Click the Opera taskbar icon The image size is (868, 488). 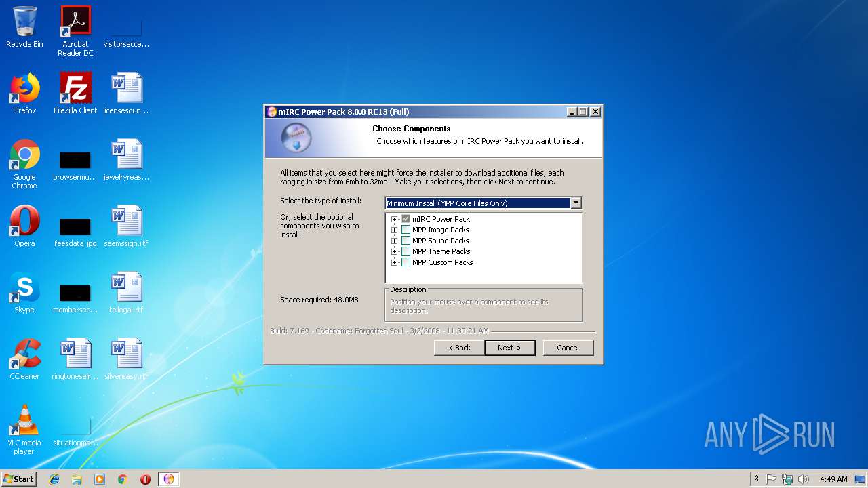click(145, 479)
